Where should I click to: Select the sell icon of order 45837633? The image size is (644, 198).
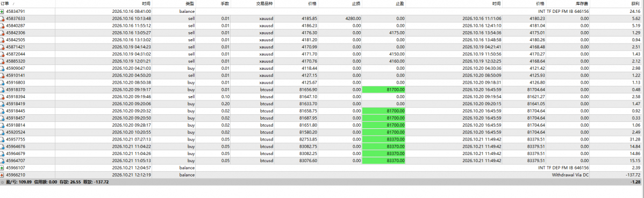[3, 18]
